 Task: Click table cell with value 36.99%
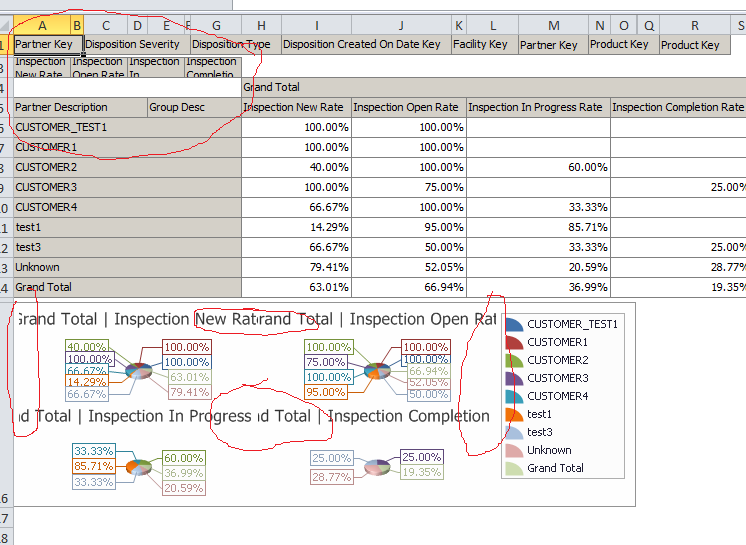tap(539, 287)
